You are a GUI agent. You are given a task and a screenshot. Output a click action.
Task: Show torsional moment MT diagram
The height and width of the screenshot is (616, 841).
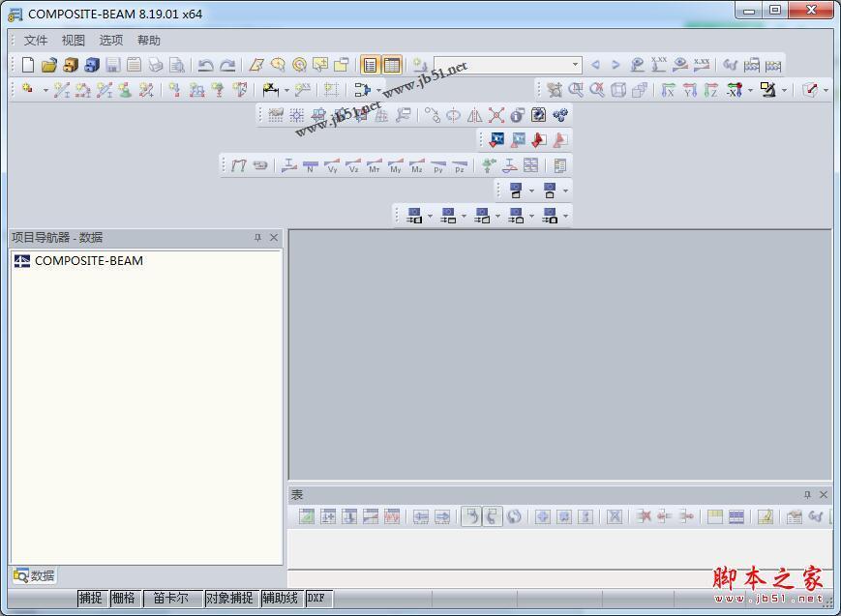374,165
